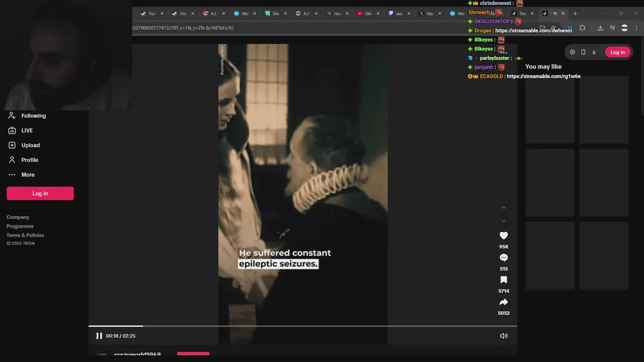This screenshot has width=644, height=362.
Task: Click the top-right Log in button
Action: [617, 52]
